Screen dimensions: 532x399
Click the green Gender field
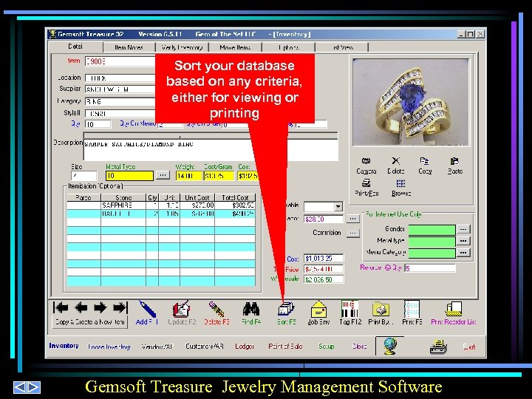(x=432, y=230)
